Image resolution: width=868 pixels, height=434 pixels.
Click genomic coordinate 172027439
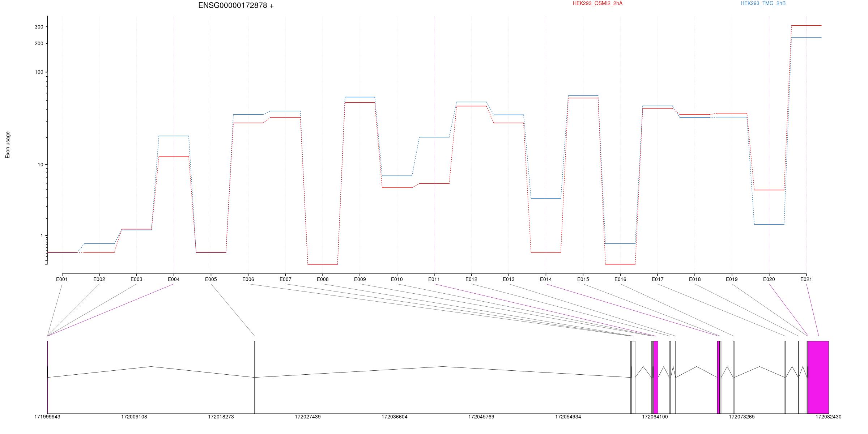click(308, 417)
